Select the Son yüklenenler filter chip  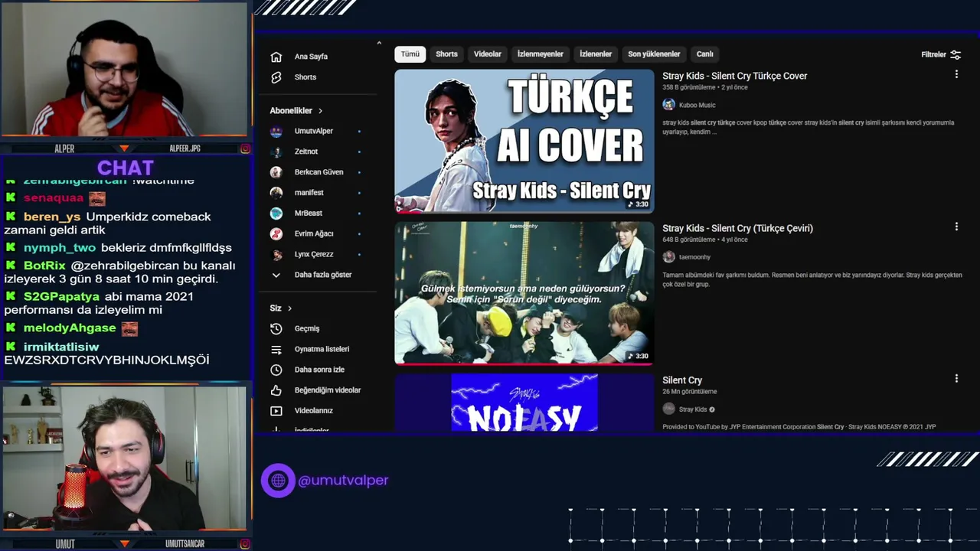coord(654,54)
